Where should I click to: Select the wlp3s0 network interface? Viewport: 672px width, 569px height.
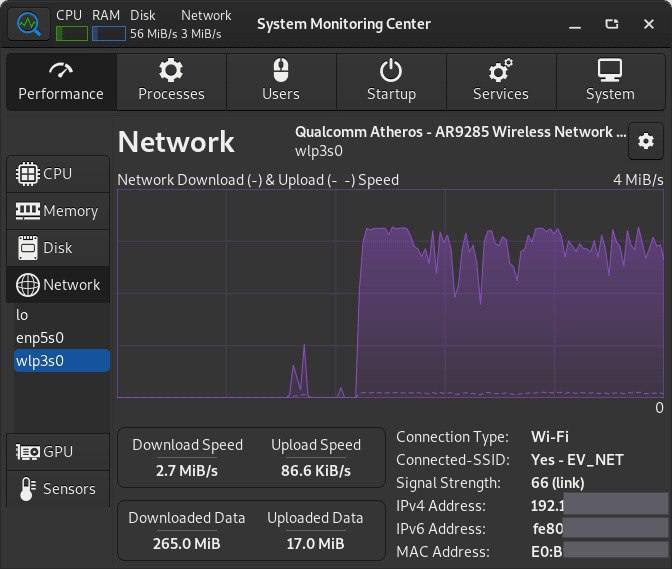point(62,361)
